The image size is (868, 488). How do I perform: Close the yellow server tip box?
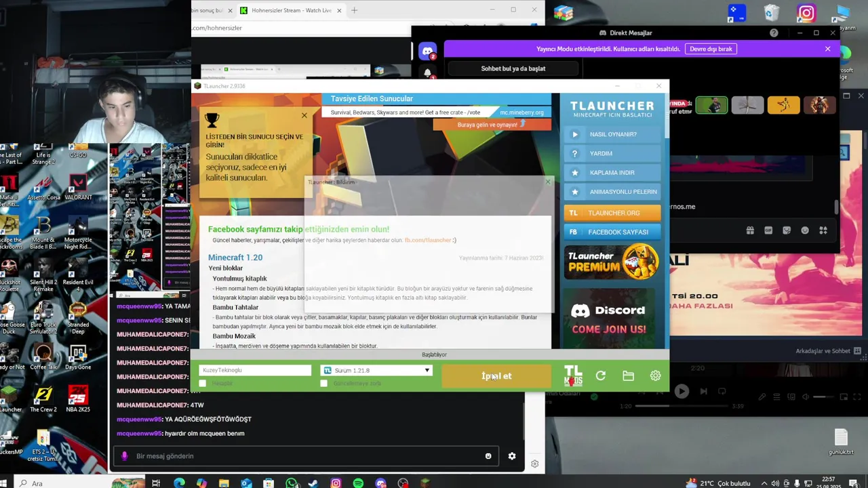click(x=304, y=115)
